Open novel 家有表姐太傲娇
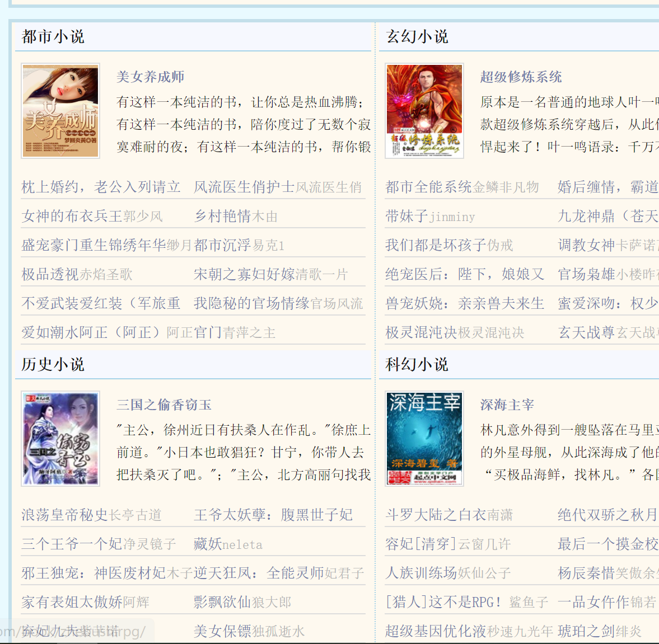The image size is (659, 644). (72, 602)
